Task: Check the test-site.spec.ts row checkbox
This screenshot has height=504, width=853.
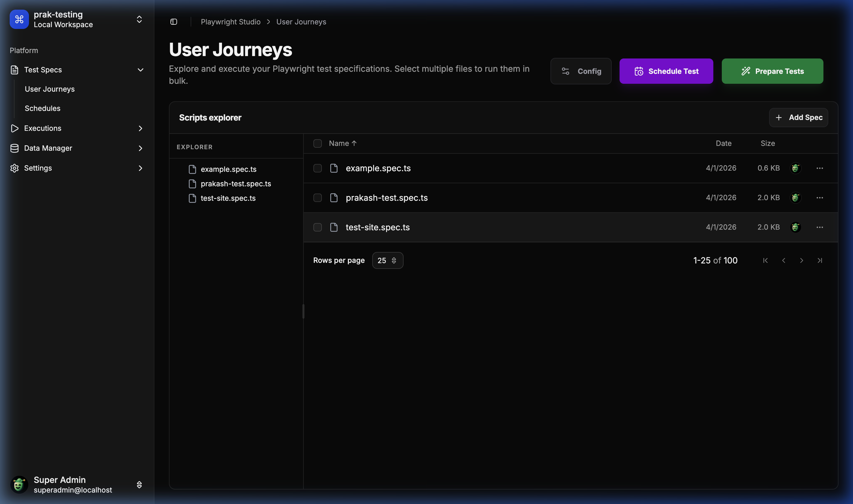Action: pyautogui.click(x=317, y=227)
